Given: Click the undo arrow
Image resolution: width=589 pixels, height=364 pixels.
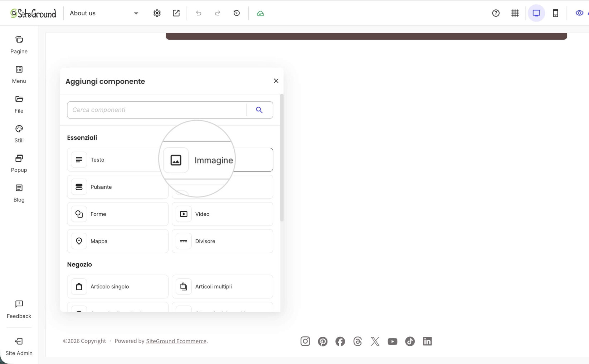Looking at the screenshot, I should coord(199,13).
